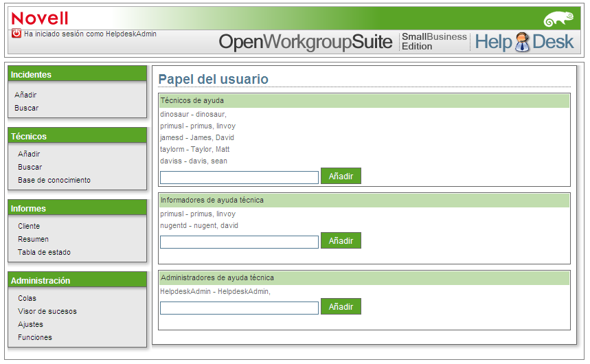The image size is (590, 364).
Task: Click the Help Desk technician icon
Action: (522, 42)
